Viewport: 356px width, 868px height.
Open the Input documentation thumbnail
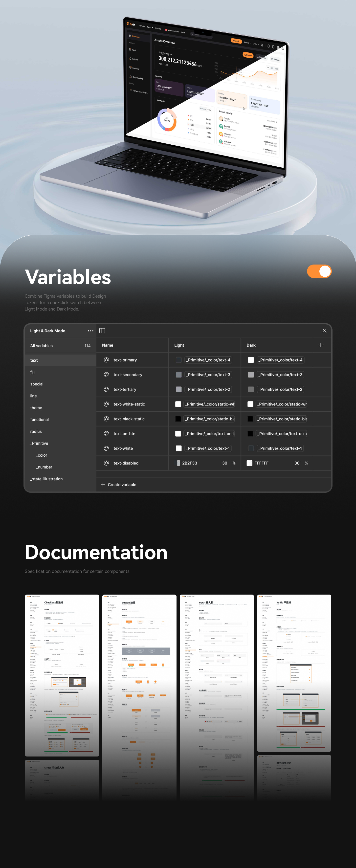point(217,697)
